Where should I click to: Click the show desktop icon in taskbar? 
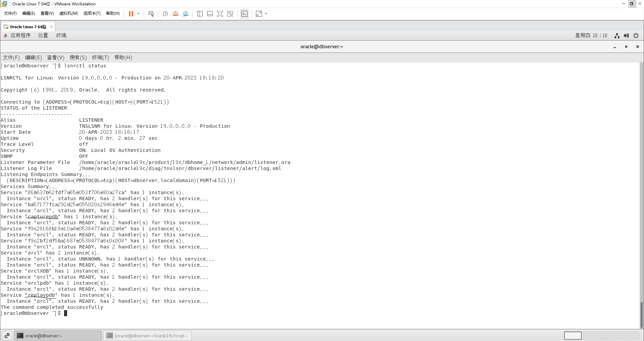pos(7,335)
